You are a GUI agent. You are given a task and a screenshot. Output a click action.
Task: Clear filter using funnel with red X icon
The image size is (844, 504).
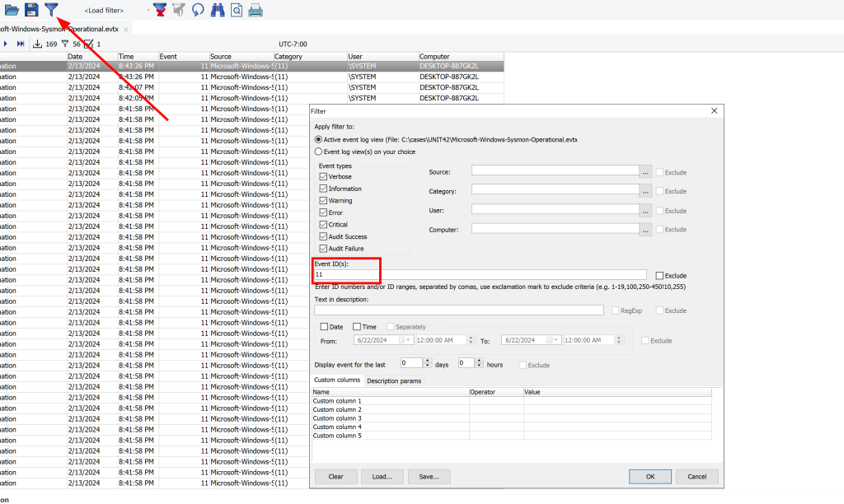tap(159, 10)
